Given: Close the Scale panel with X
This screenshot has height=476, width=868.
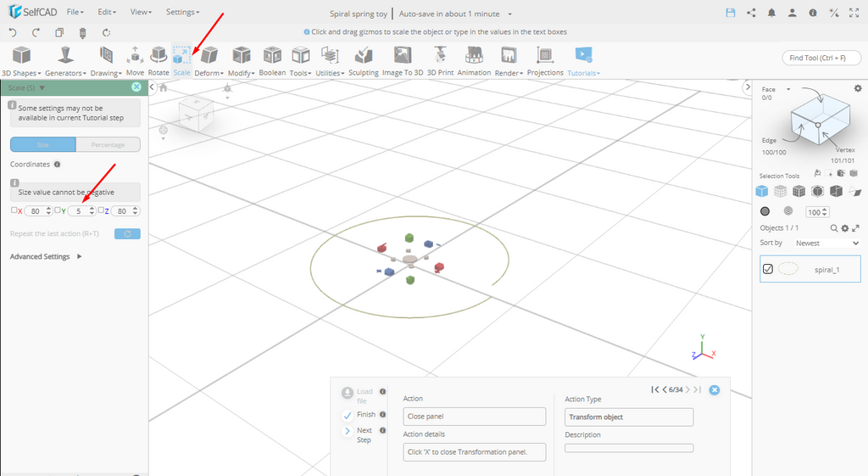Looking at the screenshot, I should [136, 87].
